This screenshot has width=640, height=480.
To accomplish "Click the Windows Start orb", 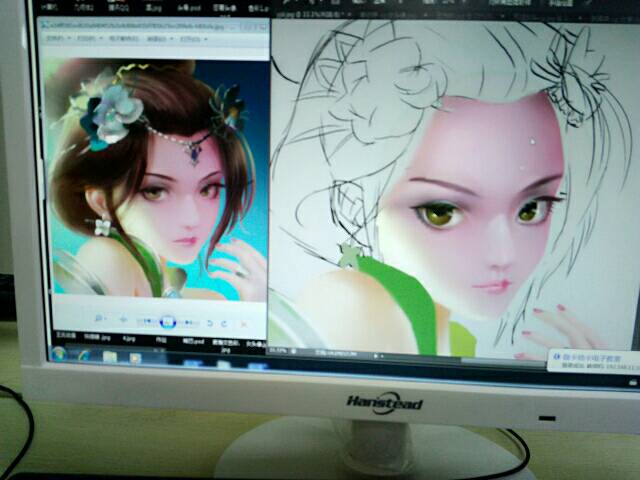I will tap(59, 353).
